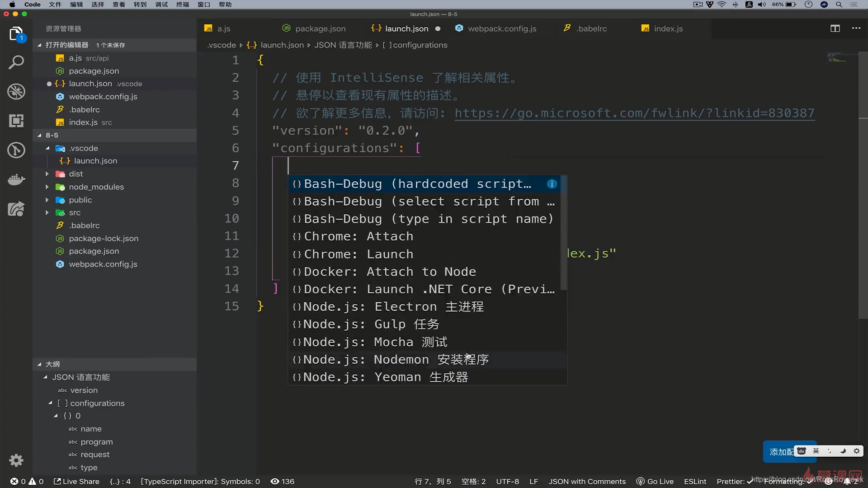The width and height of the screenshot is (868, 488).
Task: Open the editor more actions ellipsis
Action: (856, 28)
